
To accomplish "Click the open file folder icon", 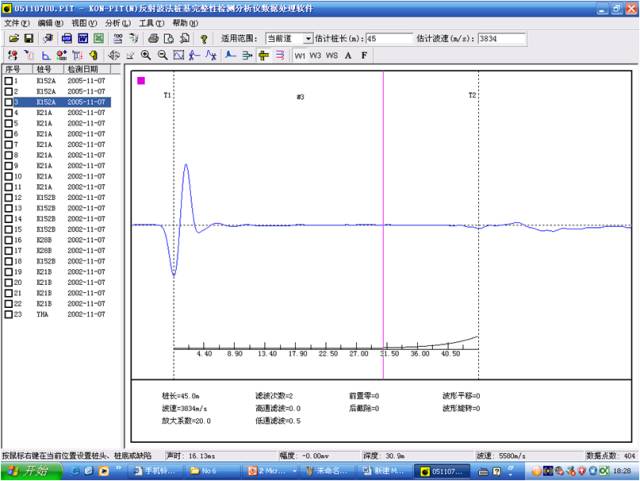I will pyautogui.click(x=14, y=39).
